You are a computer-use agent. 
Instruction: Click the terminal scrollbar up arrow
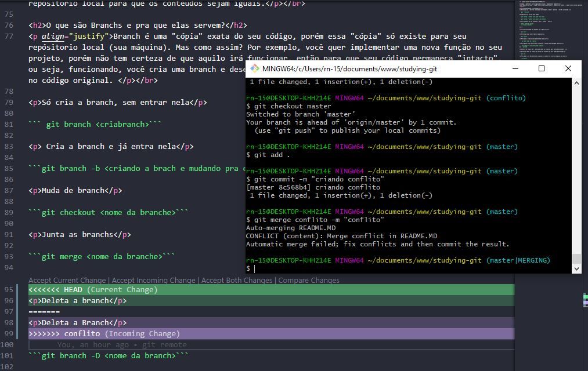click(x=576, y=82)
